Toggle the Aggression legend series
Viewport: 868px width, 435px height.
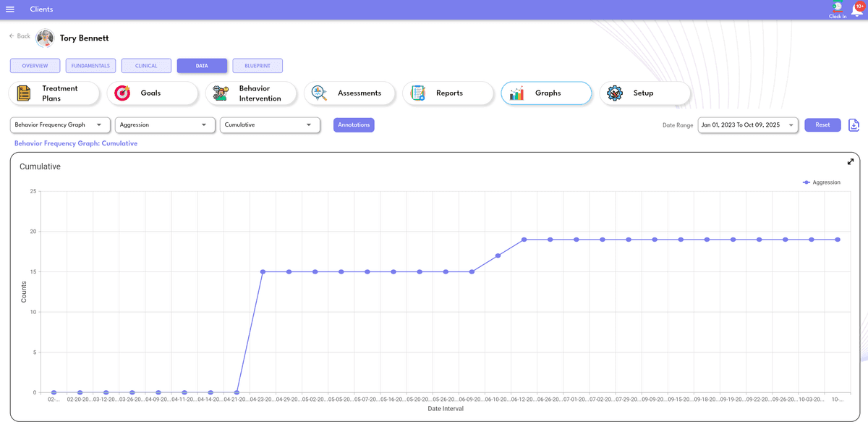coord(822,182)
